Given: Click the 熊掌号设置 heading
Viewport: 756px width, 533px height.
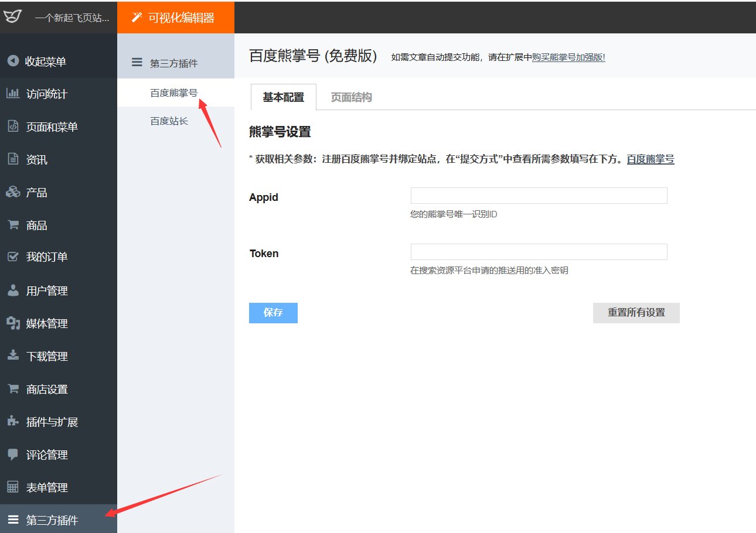Looking at the screenshot, I should (x=280, y=132).
